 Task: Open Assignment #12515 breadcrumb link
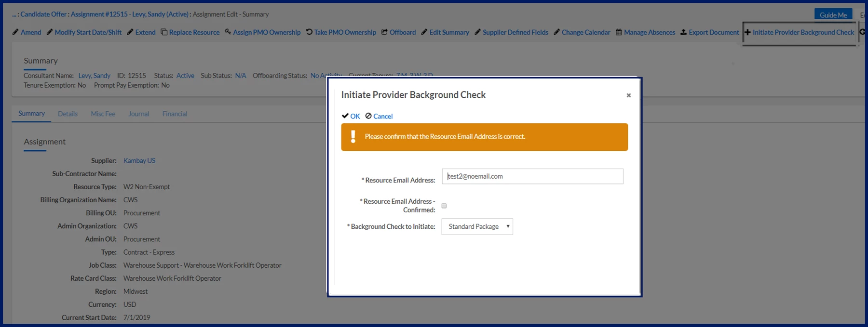pyautogui.click(x=130, y=14)
